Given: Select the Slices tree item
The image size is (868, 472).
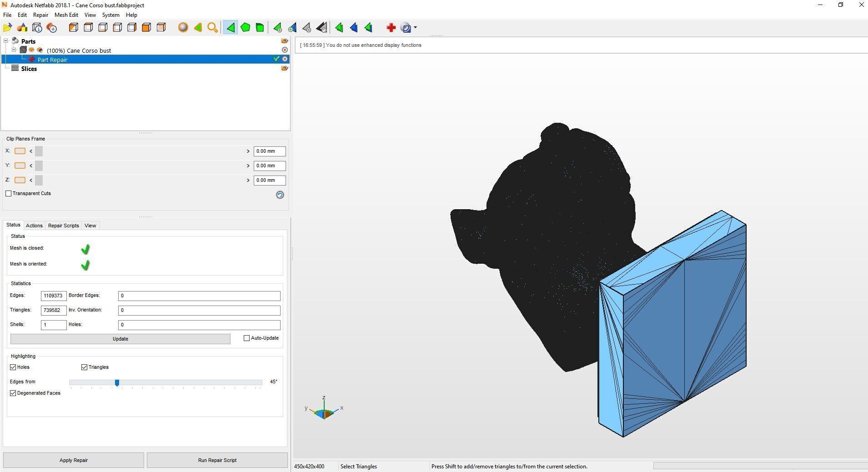Looking at the screenshot, I should [x=29, y=69].
